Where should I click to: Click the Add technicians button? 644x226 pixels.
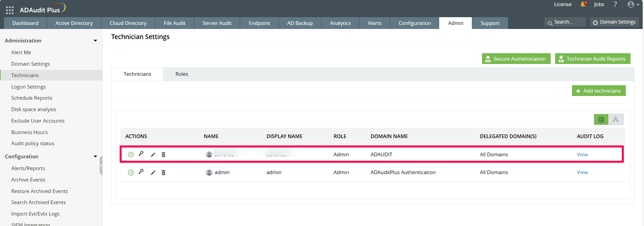(599, 91)
